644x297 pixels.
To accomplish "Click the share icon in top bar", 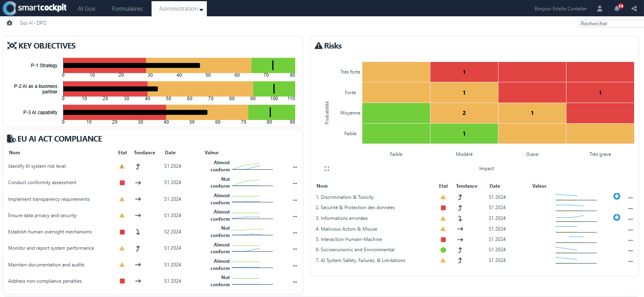I will [634, 8].
